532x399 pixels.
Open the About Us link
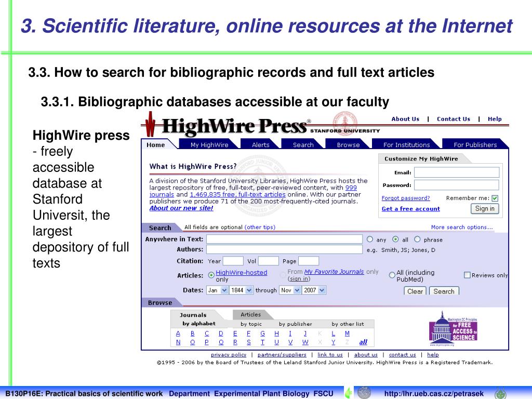405,119
